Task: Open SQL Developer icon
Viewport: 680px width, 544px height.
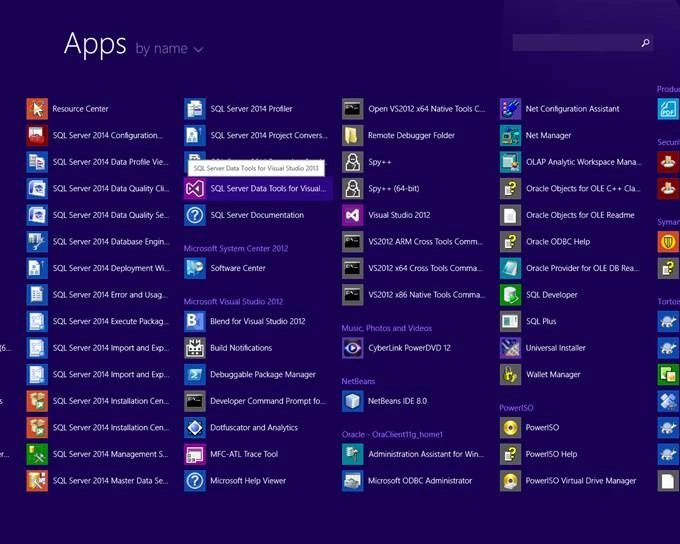Action: [x=510, y=295]
